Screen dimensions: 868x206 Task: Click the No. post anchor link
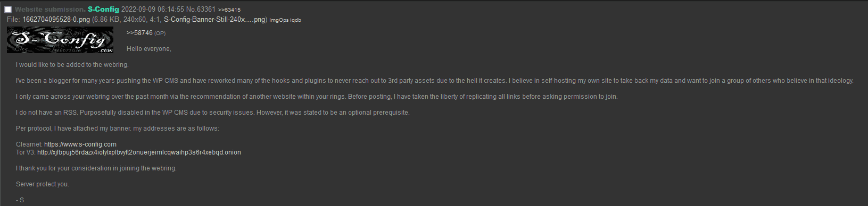click(191, 10)
